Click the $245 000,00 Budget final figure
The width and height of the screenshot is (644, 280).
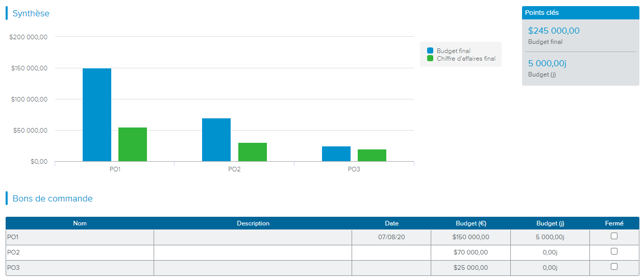pyautogui.click(x=554, y=31)
